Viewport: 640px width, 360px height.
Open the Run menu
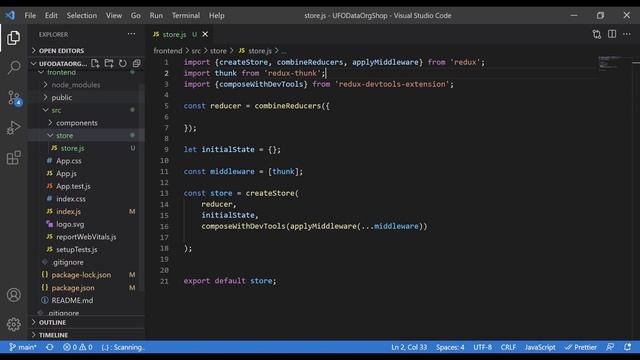tap(156, 16)
